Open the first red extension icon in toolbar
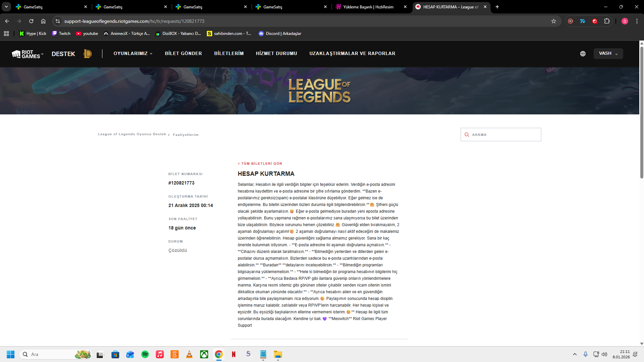Screen dimensions: 644x362 [570, 21]
